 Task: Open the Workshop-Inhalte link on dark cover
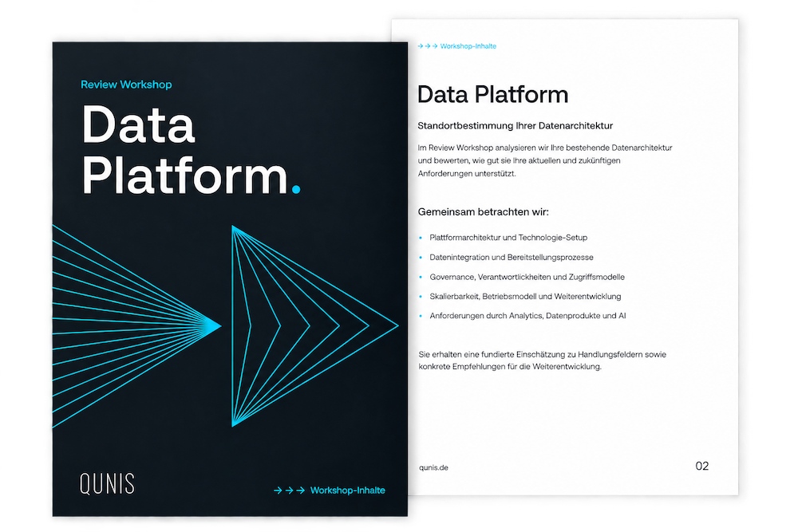pyautogui.click(x=348, y=491)
